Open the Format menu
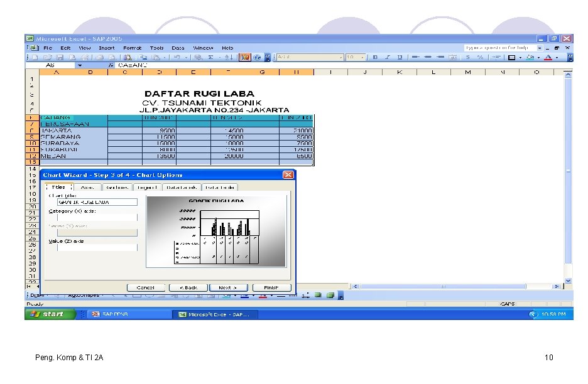This screenshot has width=588, height=384. pos(132,48)
